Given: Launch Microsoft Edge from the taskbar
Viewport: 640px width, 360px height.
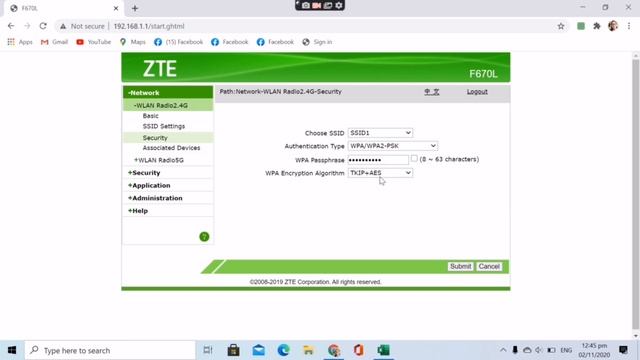Looking at the screenshot, I should 283,350.
